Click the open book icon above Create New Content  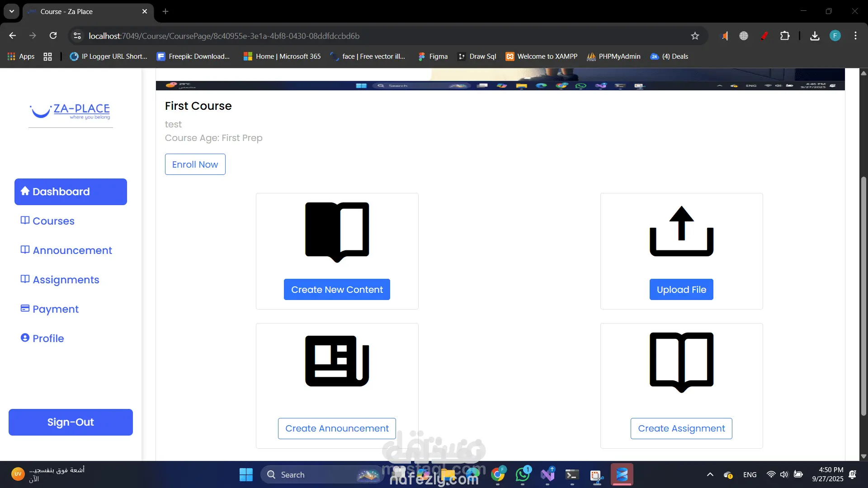point(337,231)
